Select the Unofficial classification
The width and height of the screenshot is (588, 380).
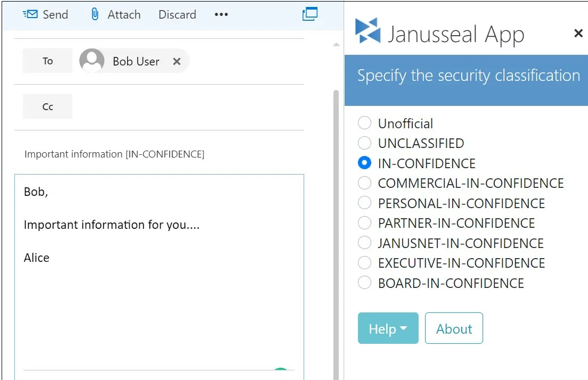364,123
